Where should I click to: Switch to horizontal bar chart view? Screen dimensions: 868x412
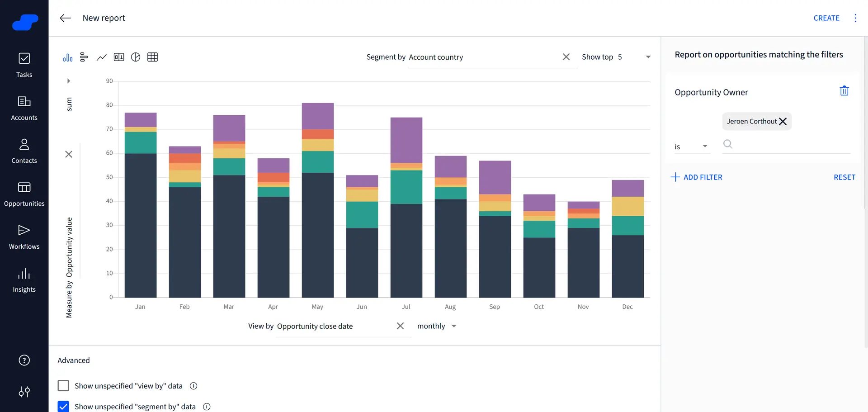pos(84,57)
